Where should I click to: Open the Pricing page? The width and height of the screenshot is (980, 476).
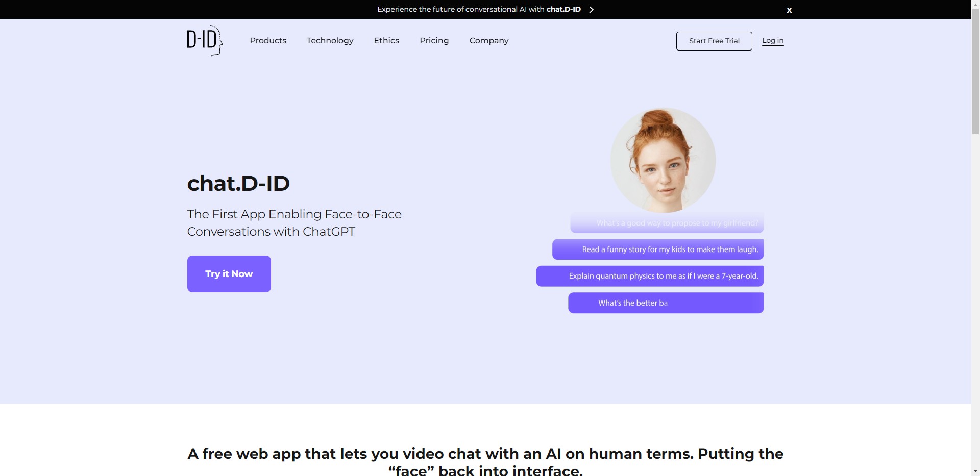434,41
